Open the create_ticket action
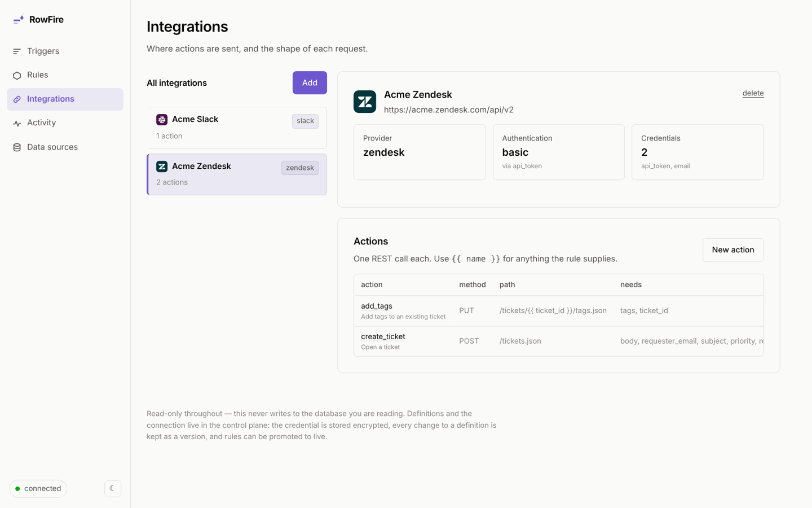 [383, 336]
